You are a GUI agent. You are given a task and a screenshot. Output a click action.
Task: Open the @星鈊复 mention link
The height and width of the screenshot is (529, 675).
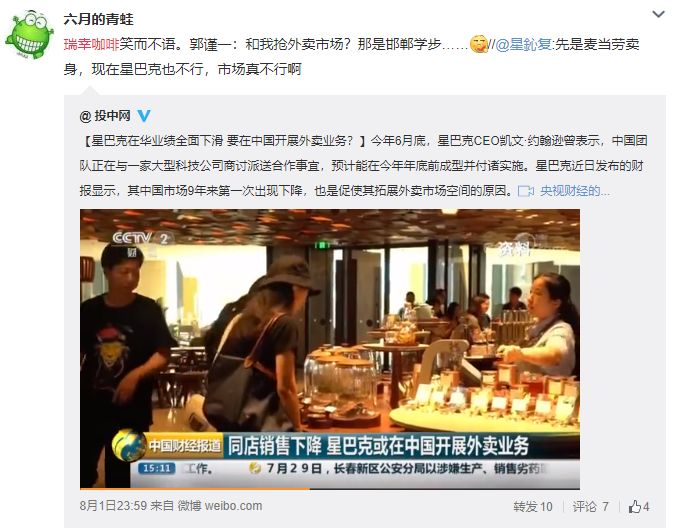tap(523, 44)
